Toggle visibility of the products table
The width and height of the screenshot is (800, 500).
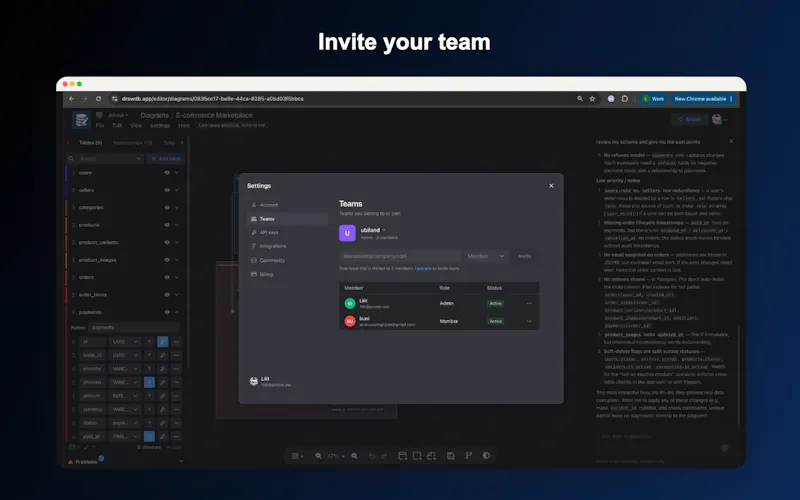tap(167, 225)
